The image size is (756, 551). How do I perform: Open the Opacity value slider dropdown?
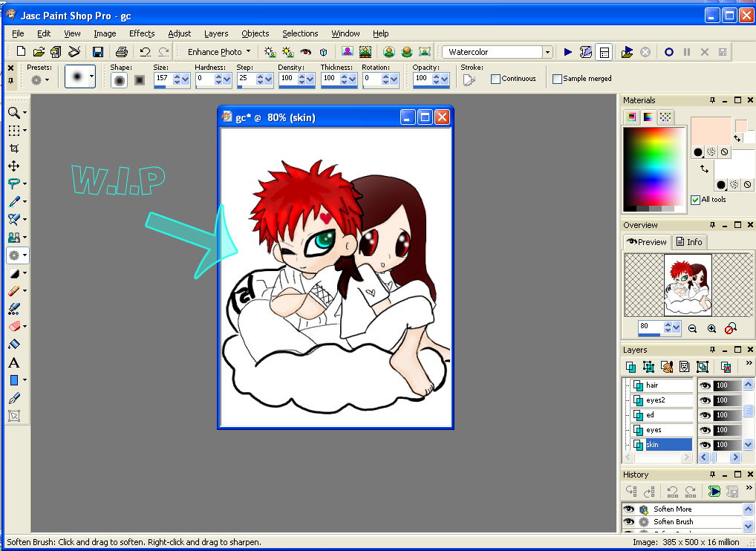click(x=445, y=79)
